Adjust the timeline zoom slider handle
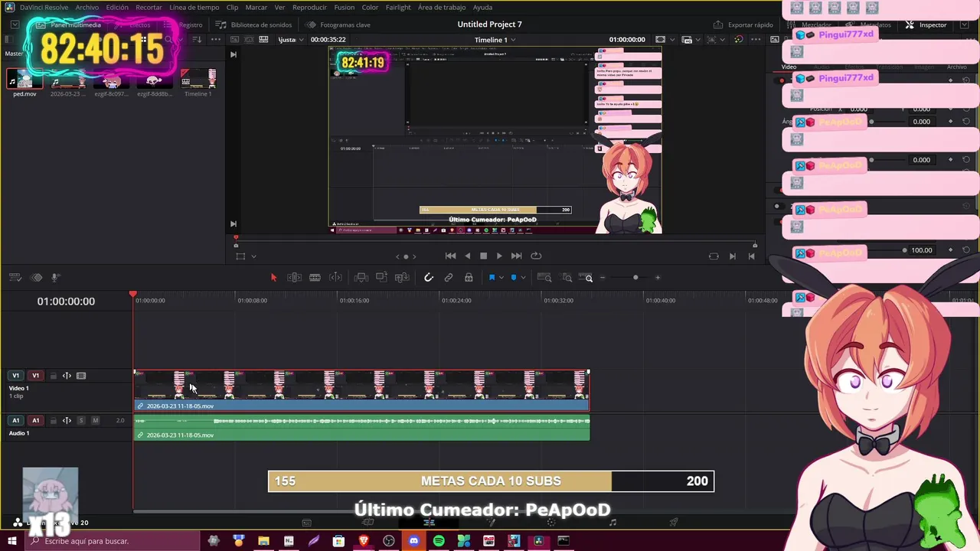980x551 pixels. 635,278
